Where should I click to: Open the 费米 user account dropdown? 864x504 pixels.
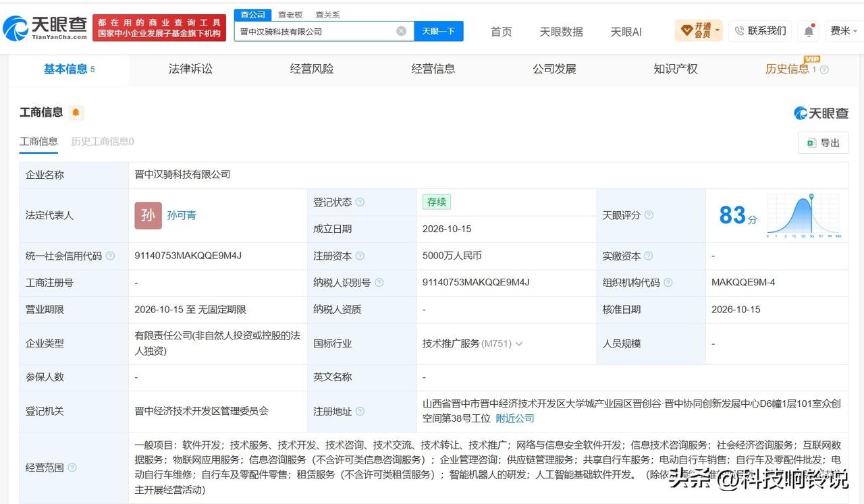click(x=844, y=31)
